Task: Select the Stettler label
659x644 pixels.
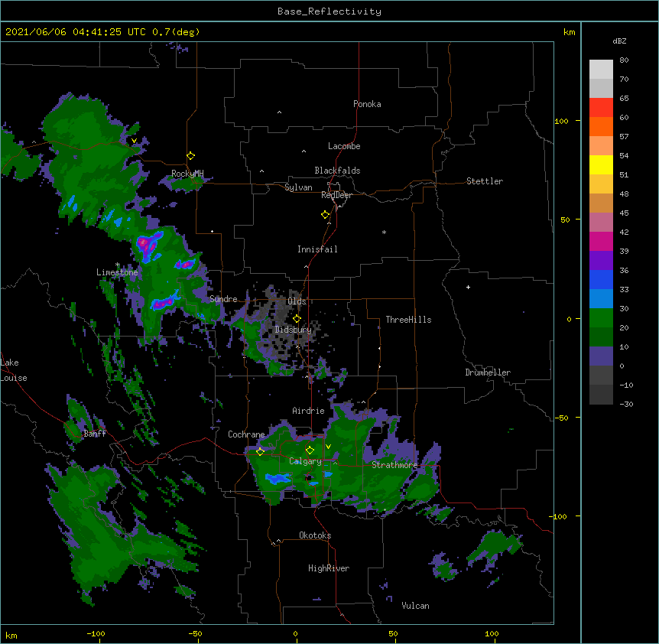Action: (485, 181)
